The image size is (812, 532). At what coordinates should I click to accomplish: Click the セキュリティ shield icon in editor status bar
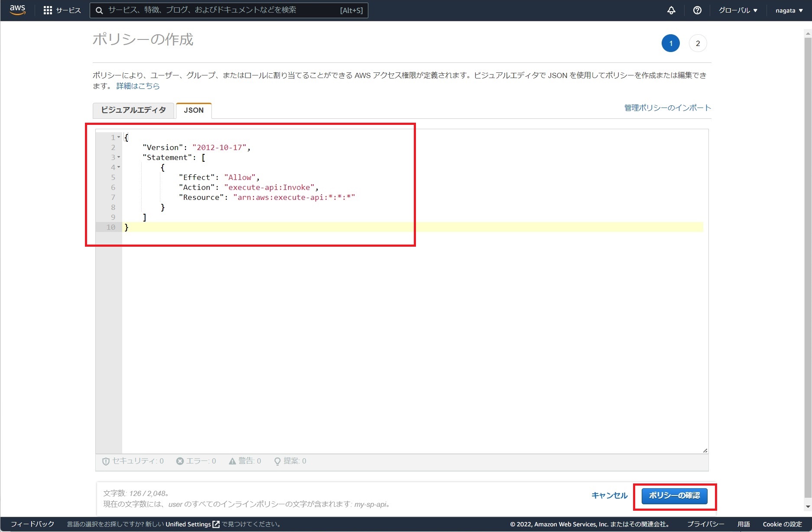tap(105, 461)
